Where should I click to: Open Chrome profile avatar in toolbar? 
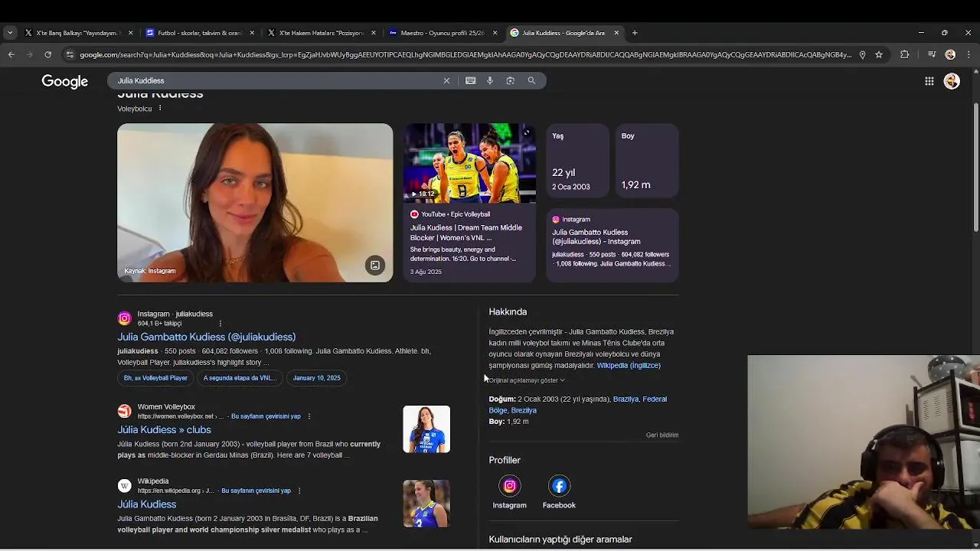pyautogui.click(x=950, y=54)
